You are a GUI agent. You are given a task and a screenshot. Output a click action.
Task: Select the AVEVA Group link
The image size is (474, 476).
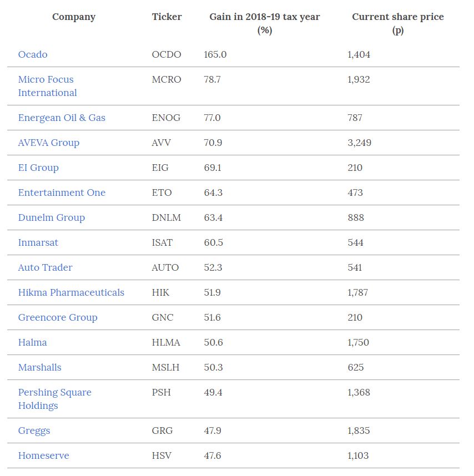(49, 143)
